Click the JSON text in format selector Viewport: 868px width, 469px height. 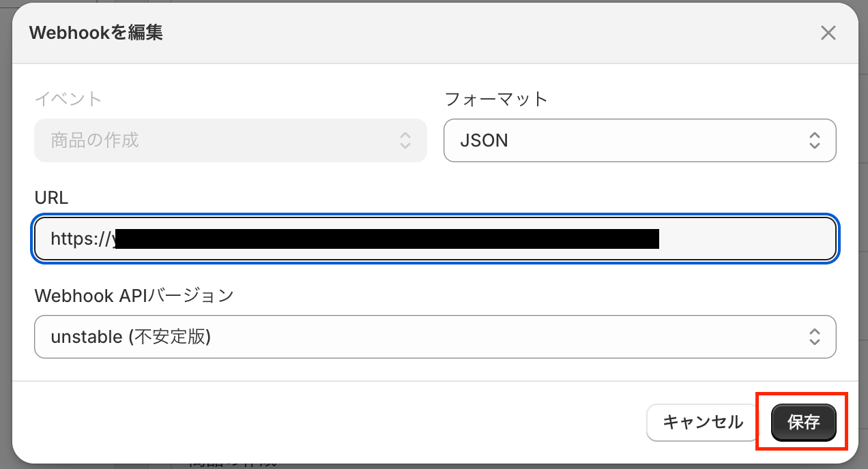484,141
